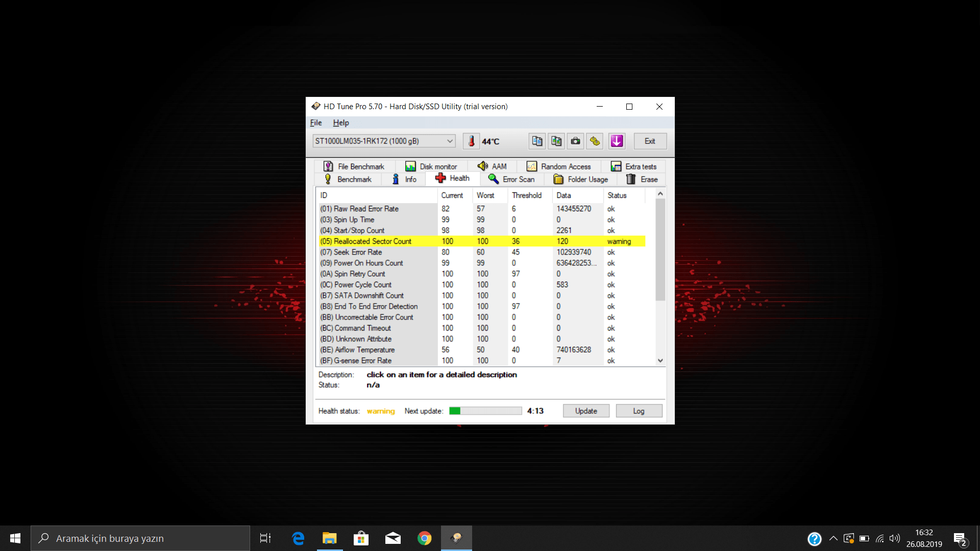Open Folder Usage via its folder icon
The height and width of the screenshot is (551, 980).
(559, 179)
